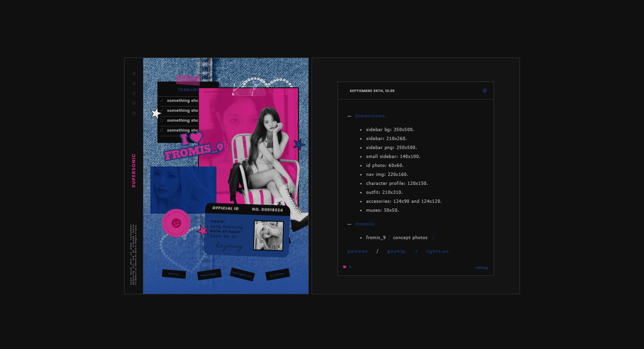The height and width of the screenshot is (349, 644).
Task: Open the post timestamp 'SEPTIEMBRE 30TH, 13:26'
Action: tap(372, 91)
